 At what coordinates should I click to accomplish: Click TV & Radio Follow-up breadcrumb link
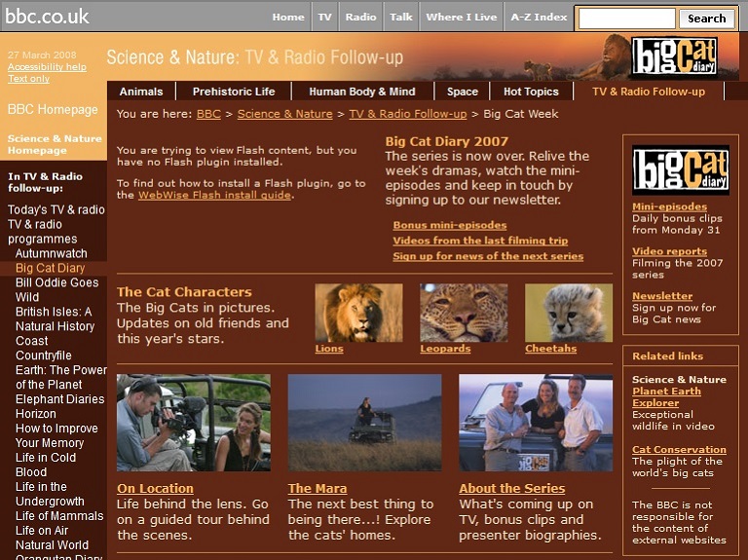[408, 114]
